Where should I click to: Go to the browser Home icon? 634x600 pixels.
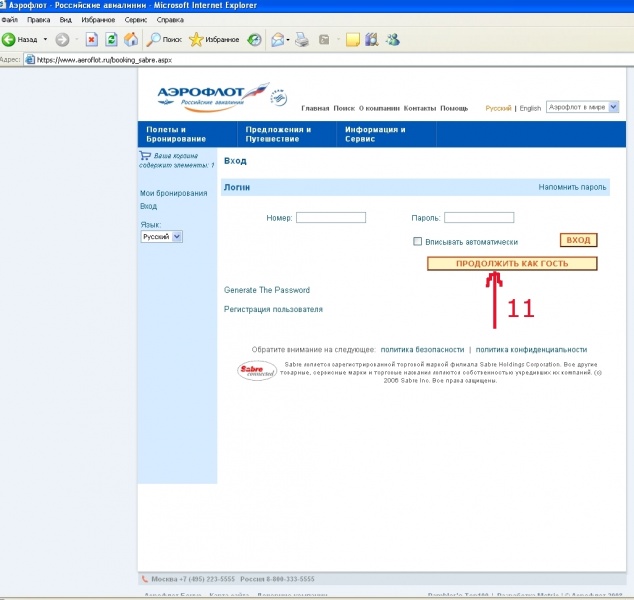click(x=131, y=40)
